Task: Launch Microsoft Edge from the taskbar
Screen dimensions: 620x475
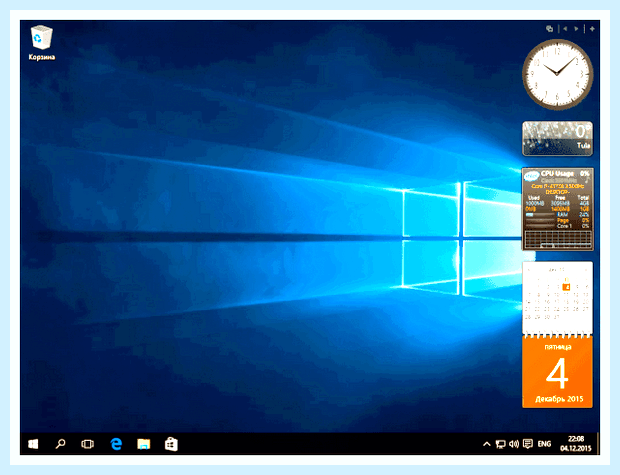Action: pos(116,444)
